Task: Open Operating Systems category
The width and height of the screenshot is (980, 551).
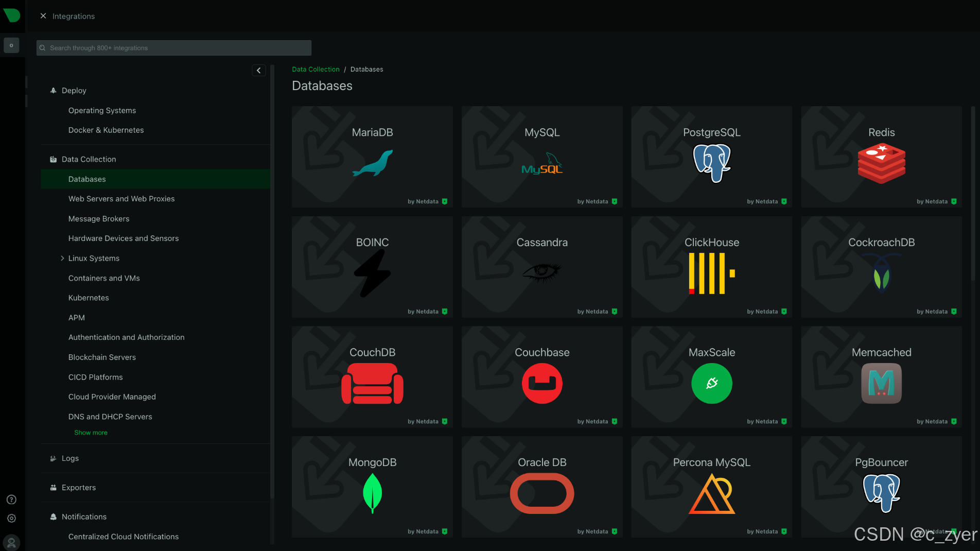Action: 102,110
